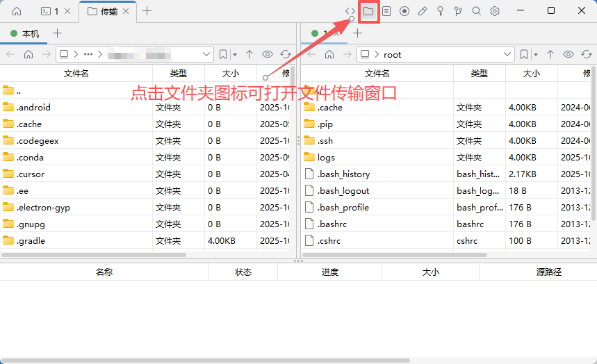
Task: Sort remote files by 文件名 column header
Action: 377,74
